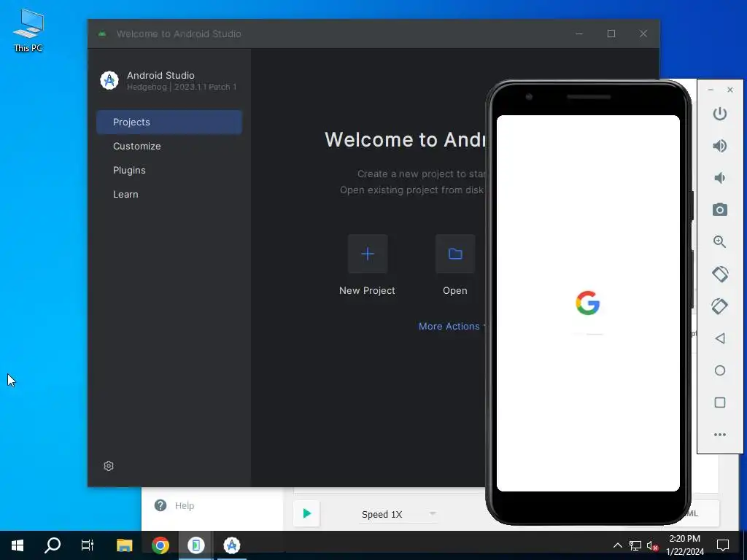Minimize the emulator toolbar window
The height and width of the screenshot is (560, 747).
pyautogui.click(x=711, y=90)
